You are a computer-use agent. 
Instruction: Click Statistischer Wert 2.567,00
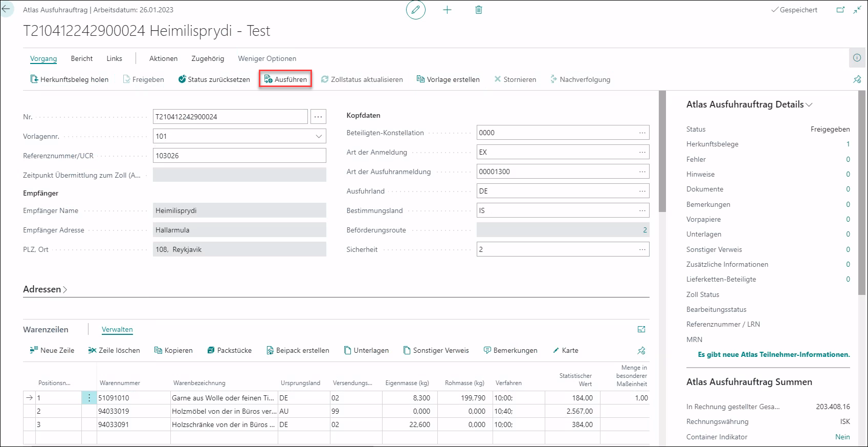[572, 411]
